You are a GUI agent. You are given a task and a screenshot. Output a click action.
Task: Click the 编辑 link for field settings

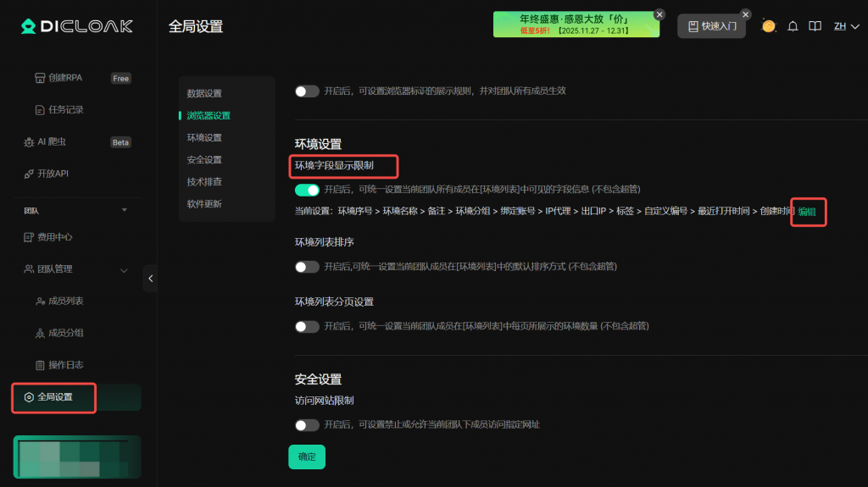[x=807, y=212]
